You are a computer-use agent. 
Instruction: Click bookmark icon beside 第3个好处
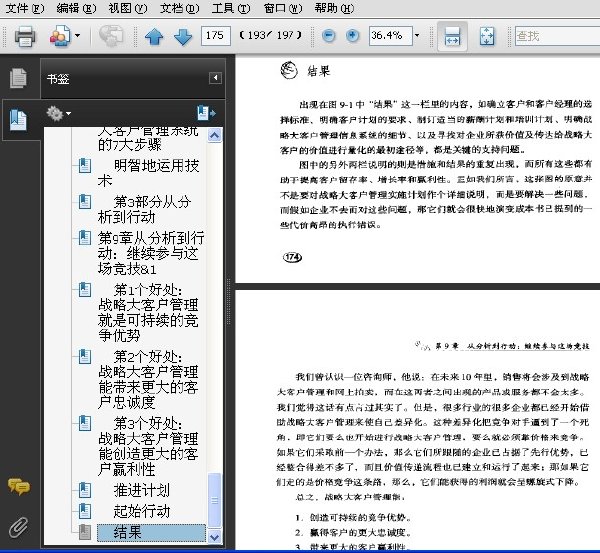pyautogui.click(x=85, y=423)
